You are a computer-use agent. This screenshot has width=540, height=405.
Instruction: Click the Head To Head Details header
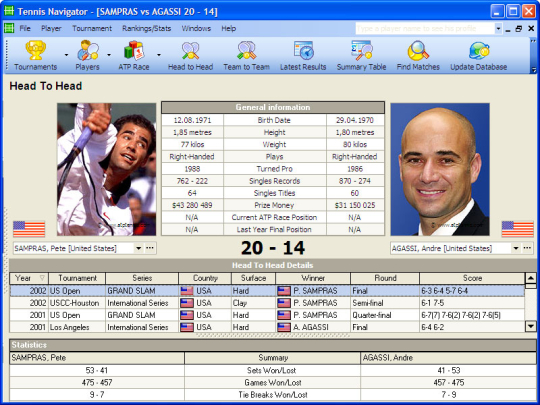tap(273, 265)
